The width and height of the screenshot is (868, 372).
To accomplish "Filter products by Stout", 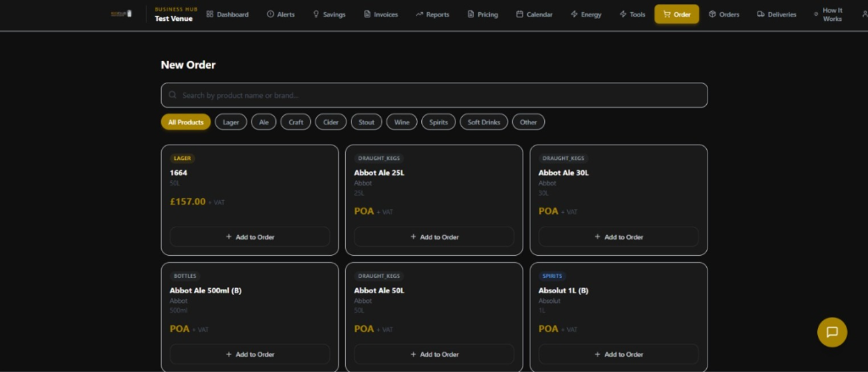I will (366, 122).
